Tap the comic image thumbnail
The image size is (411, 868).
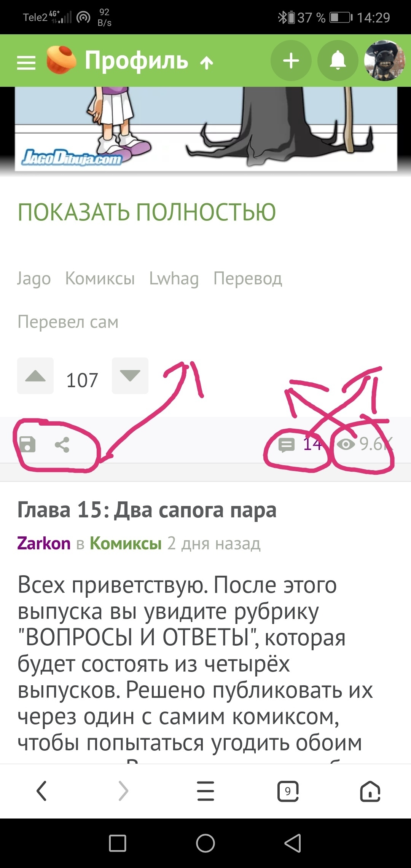click(x=205, y=129)
